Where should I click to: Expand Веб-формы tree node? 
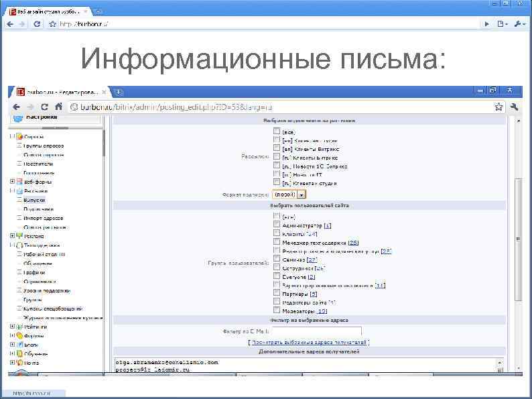coord(12,182)
